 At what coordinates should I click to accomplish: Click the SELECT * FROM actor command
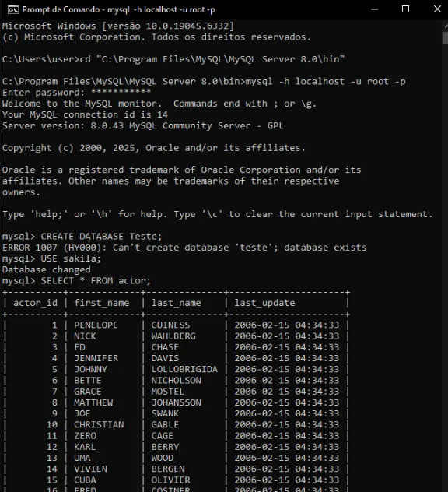pos(96,280)
